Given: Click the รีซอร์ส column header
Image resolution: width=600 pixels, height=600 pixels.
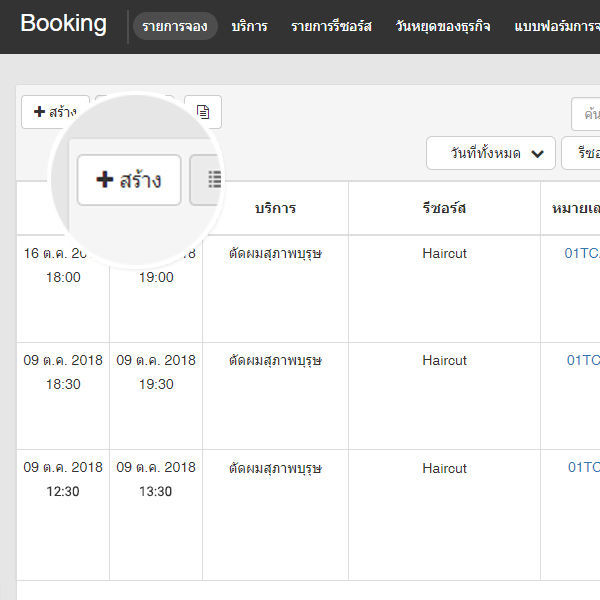Looking at the screenshot, I should tap(444, 208).
